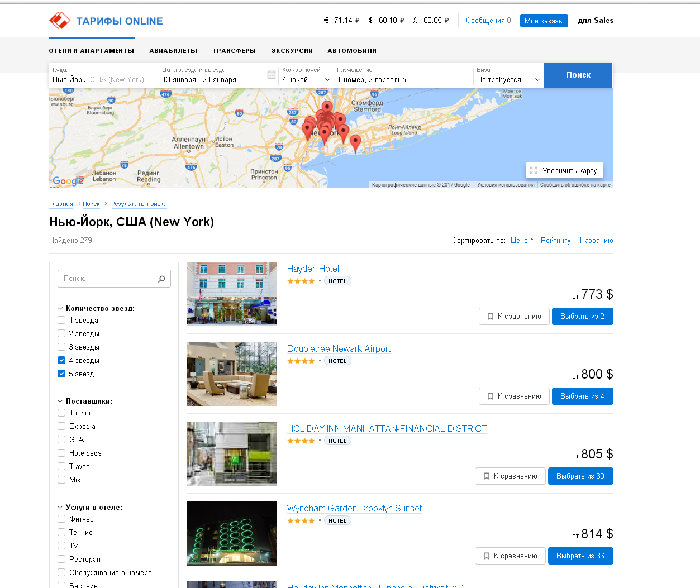Check the 3 звезды checkbox
Screen dimensions: 700x588
[x=61, y=347]
